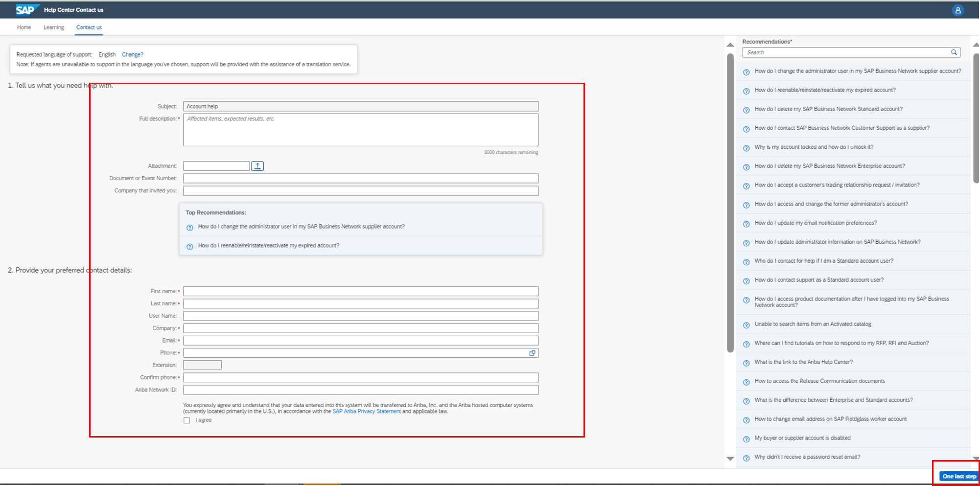Open 'How to change email address on SAP Fieldglass worker account'

point(830,419)
